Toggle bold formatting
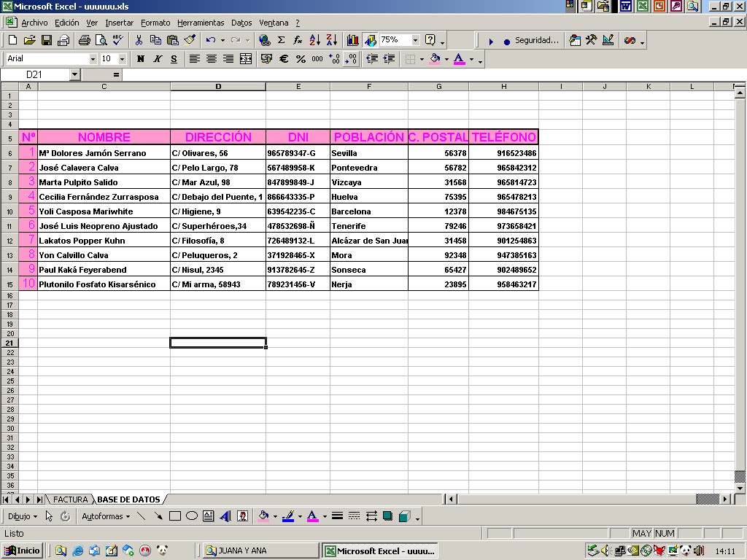 pyautogui.click(x=141, y=58)
